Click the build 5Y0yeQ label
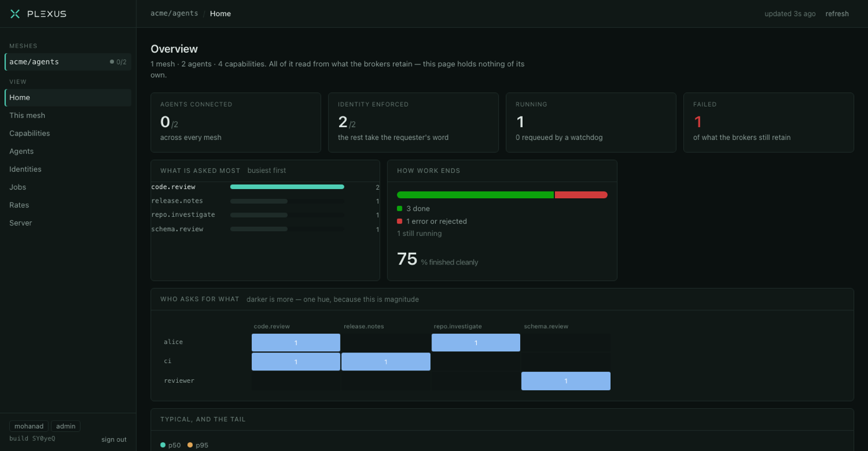 pos(32,439)
